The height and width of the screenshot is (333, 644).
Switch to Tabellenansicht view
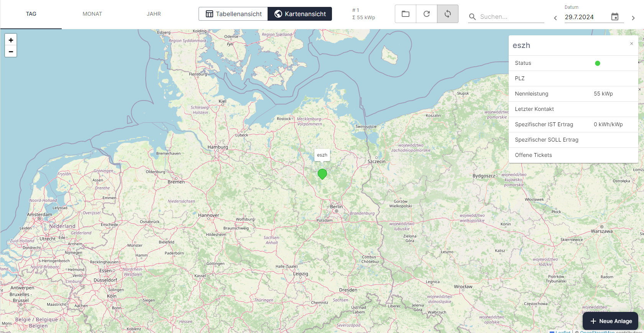point(233,14)
